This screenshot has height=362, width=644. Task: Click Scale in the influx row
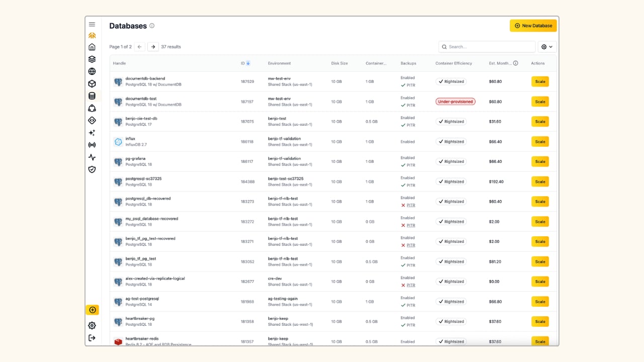click(540, 142)
